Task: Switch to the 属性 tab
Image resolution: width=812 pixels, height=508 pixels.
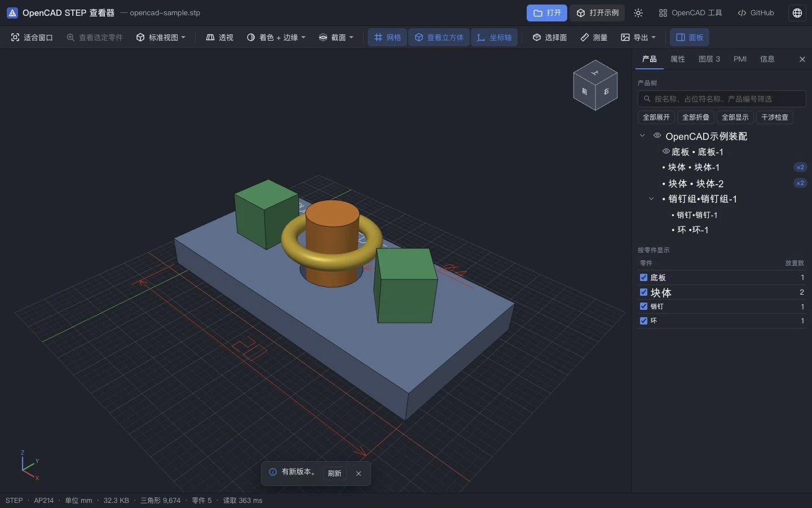Action: pyautogui.click(x=678, y=59)
